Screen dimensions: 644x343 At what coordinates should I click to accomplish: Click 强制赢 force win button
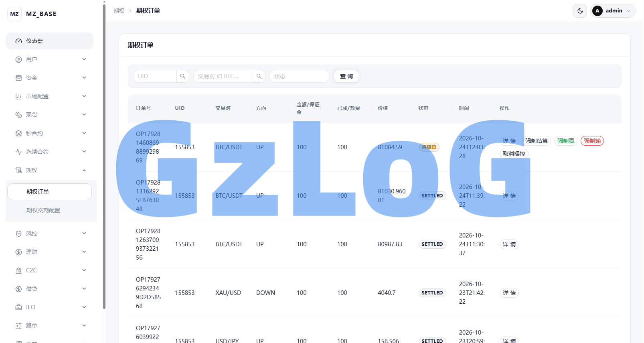point(566,141)
